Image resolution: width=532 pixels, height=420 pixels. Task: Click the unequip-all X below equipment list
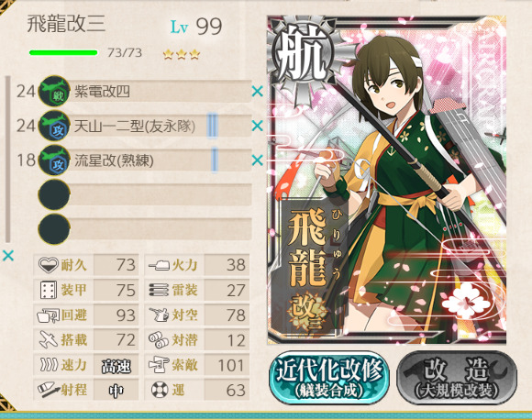8,256
